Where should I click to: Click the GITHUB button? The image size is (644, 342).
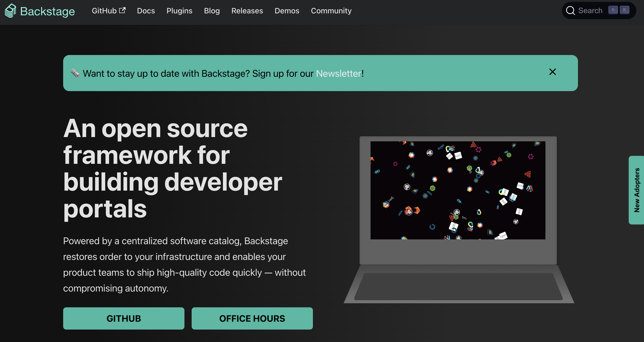[124, 318]
